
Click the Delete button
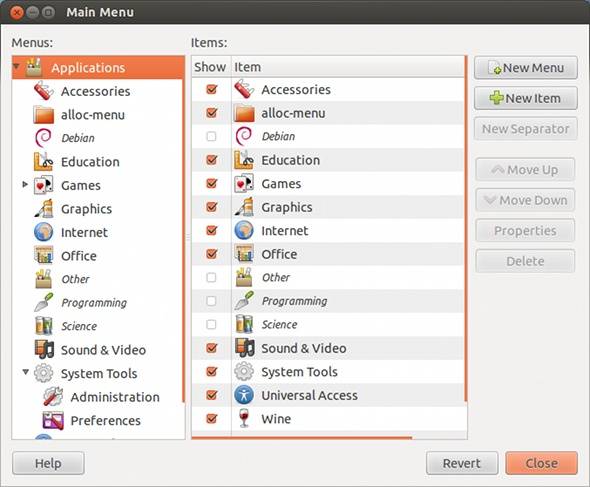click(x=525, y=261)
